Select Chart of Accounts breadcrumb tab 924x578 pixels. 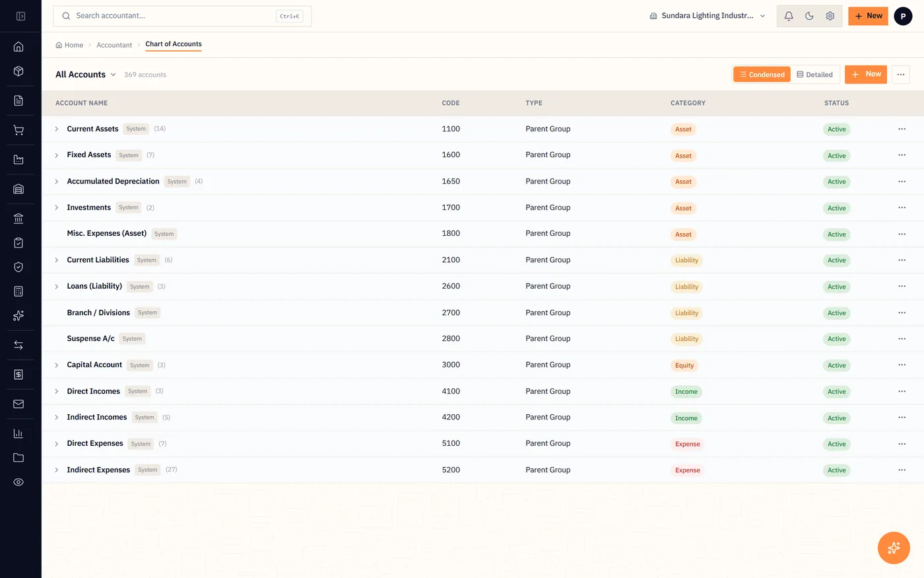174,44
